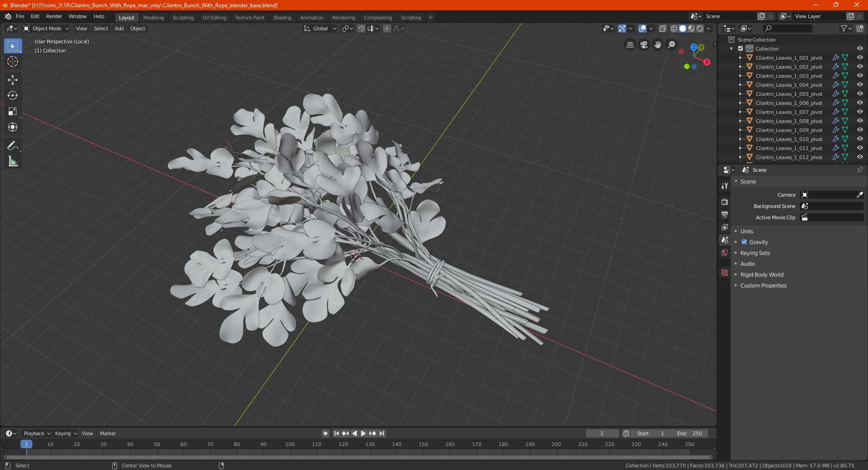Image resolution: width=868 pixels, height=470 pixels.
Task: Click the zoom view magnifier icon
Action: (672, 45)
